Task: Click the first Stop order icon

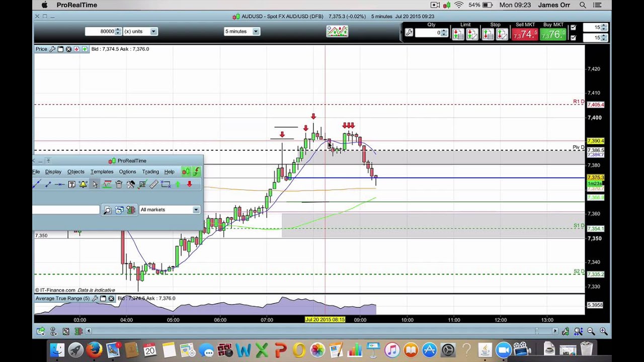Action: 488,34
